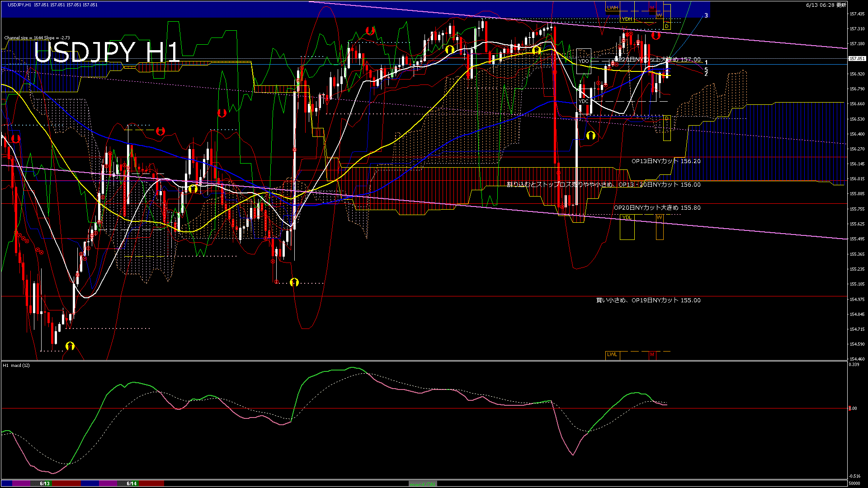The height and width of the screenshot is (488, 868).
Task: Click the LWL level label
Action: 612,354
